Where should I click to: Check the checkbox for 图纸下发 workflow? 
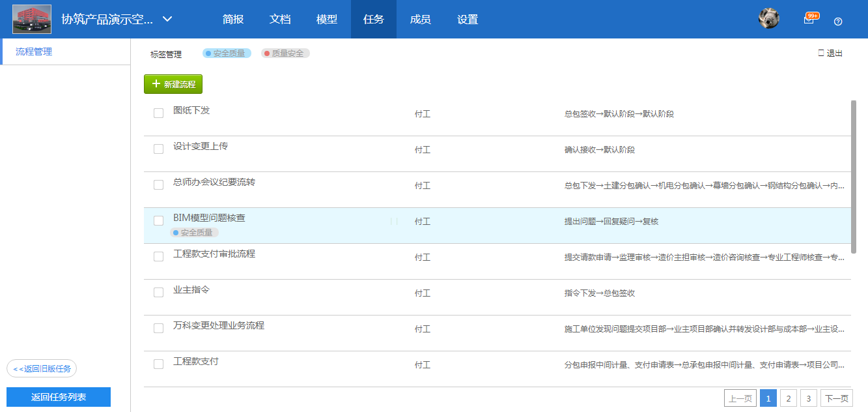click(158, 112)
